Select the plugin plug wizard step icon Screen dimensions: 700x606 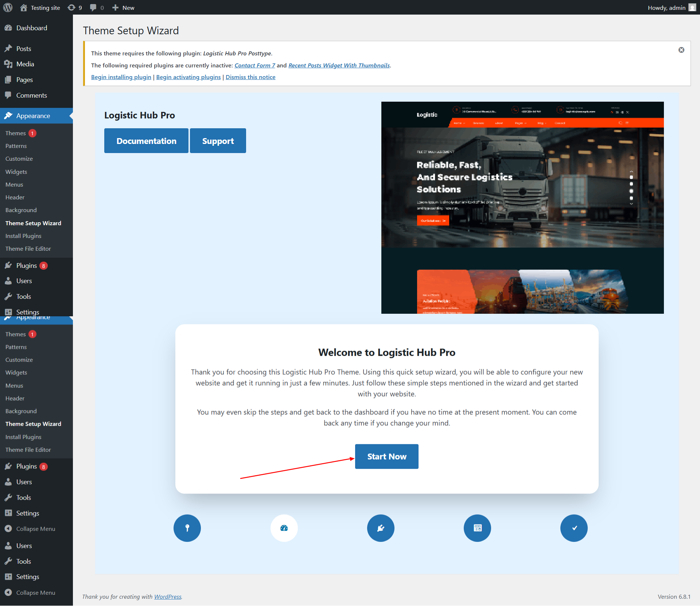(x=381, y=528)
